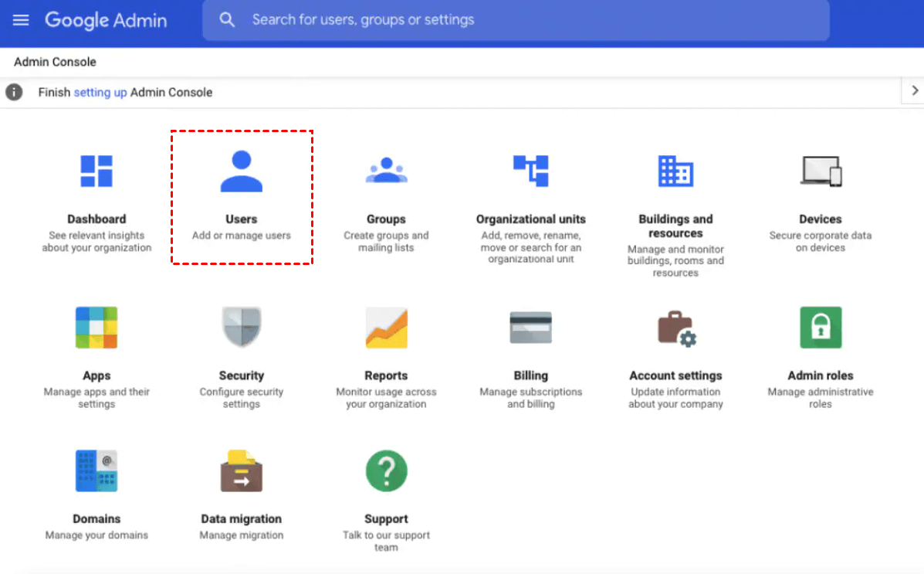Expand the setup banner chevron arrow

pos(915,91)
